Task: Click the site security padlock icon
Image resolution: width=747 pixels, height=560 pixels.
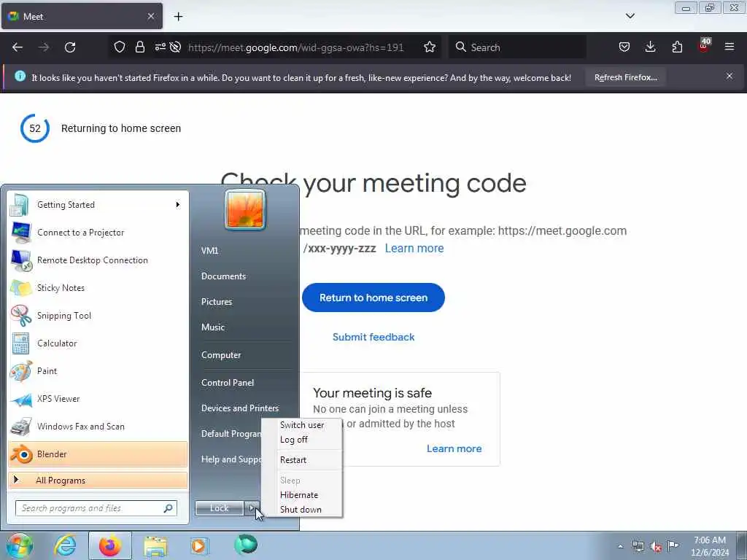Action: tap(139, 47)
